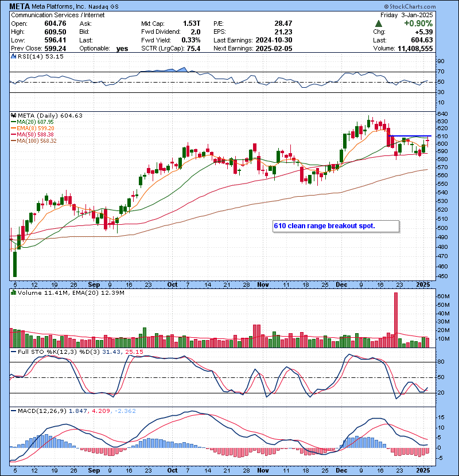The image size is (459, 476).
Task: Click the RSI(14) 53.15 indicator label
Action: point(41,56)
